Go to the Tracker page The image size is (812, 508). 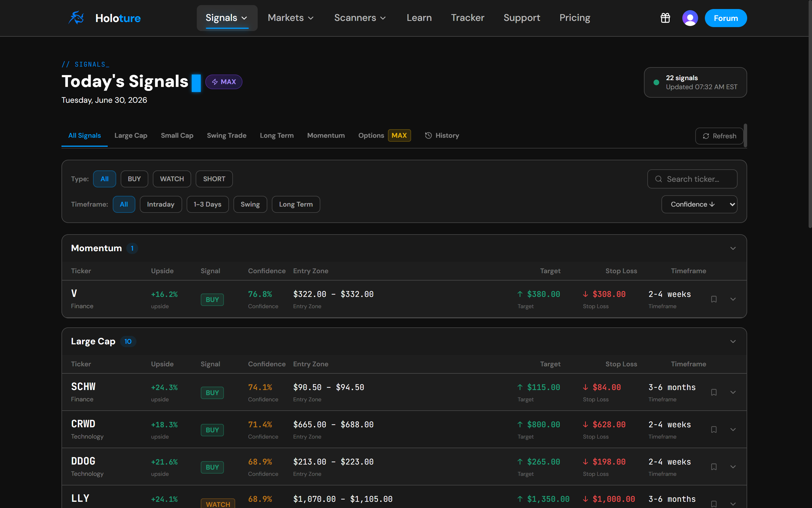[x=467, y=18]
